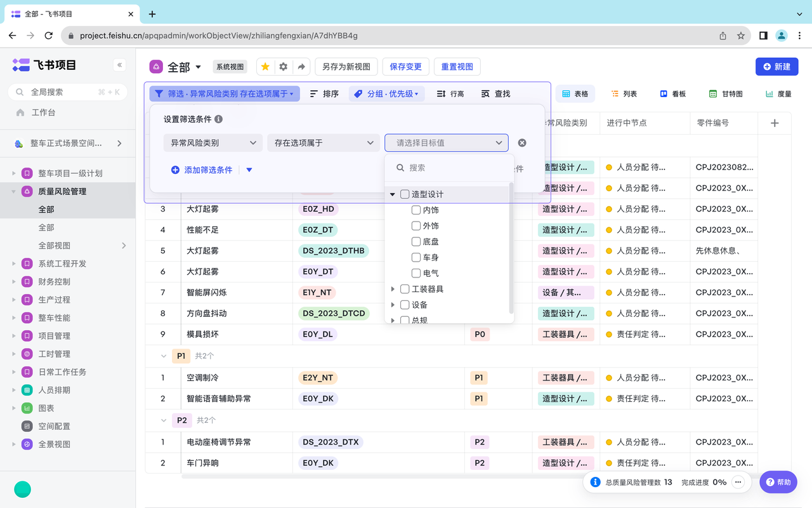Image resolution: width=812 pixels, height=508 pixels.
Task: Click the 人员排期 green sidebar icon
Action: click(27, 390)
